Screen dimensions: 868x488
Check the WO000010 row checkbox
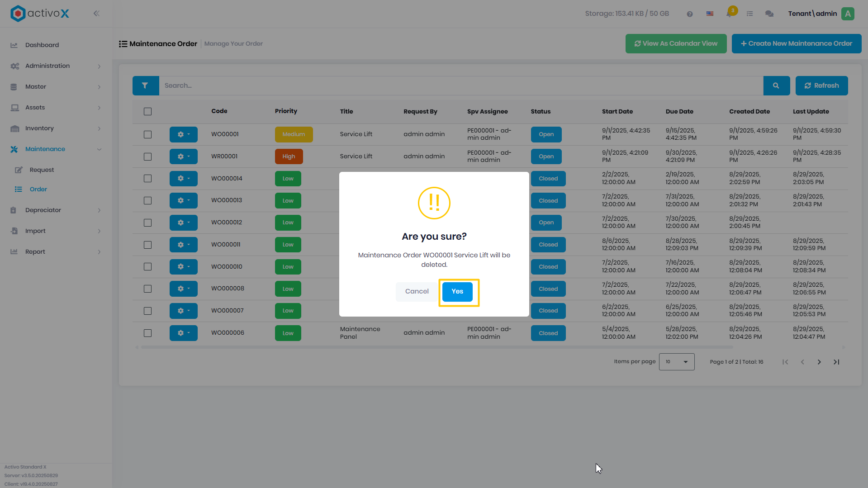(147, 267)
